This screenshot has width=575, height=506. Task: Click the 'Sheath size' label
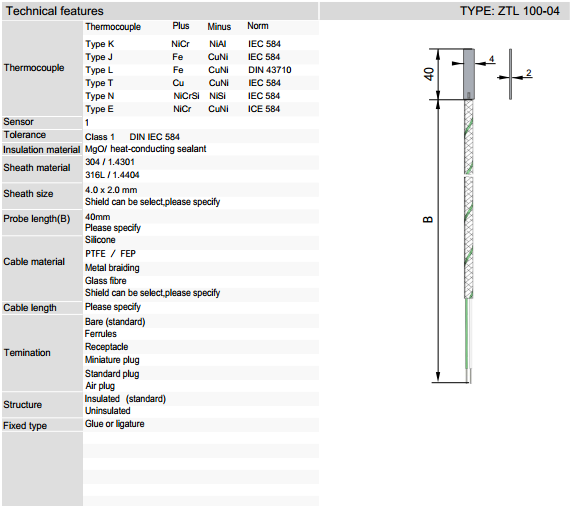tap(28, 194)
